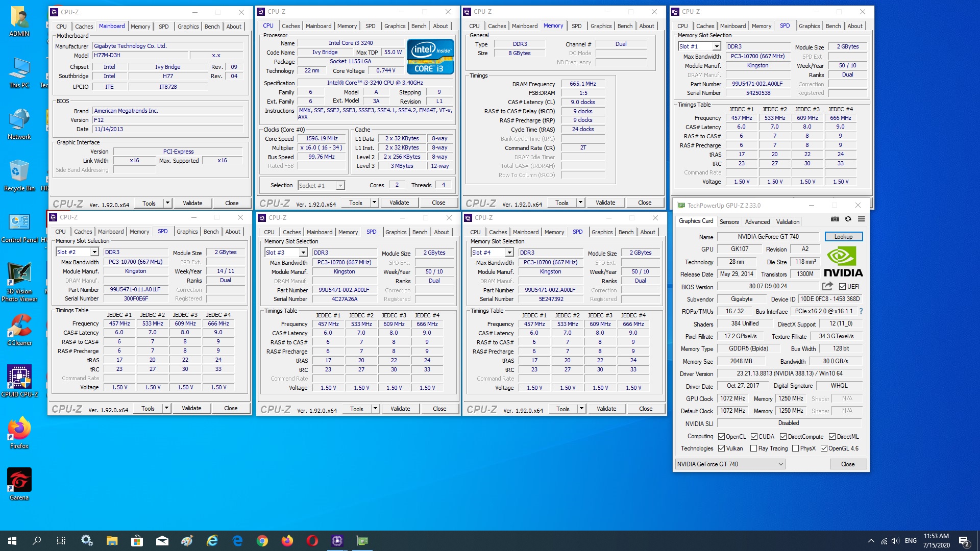Toggle the Ray Tracing checkbox
The image size is (980, 551).
tap(753, 448)
